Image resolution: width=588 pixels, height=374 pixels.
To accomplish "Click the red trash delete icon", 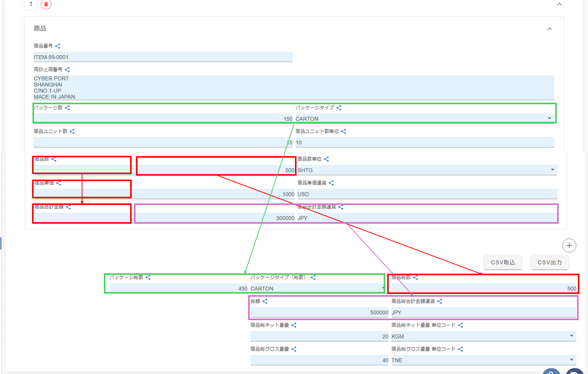I will (46, 4).
